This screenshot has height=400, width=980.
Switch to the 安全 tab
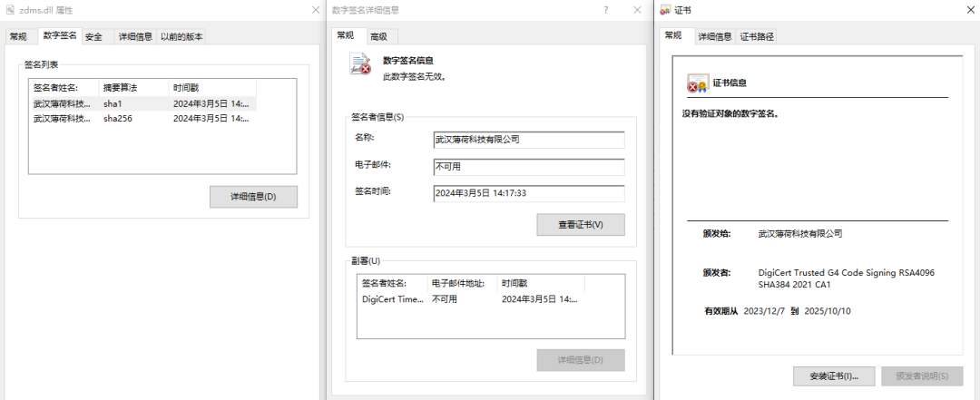[93, 37]
